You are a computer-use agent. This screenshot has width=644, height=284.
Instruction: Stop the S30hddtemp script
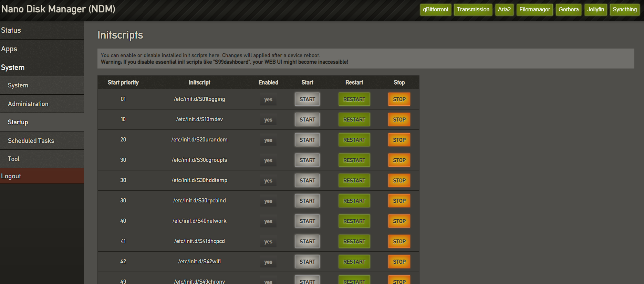(399, 180)
